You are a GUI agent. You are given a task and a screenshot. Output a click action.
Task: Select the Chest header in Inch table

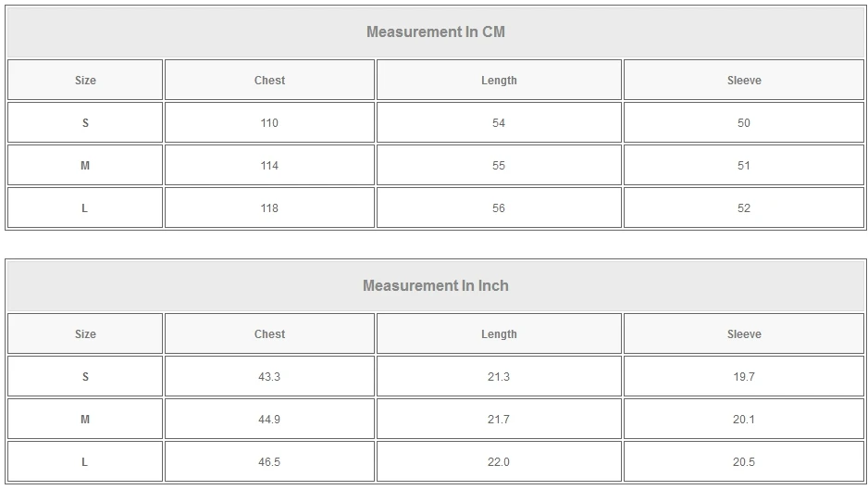coord(269,334)
